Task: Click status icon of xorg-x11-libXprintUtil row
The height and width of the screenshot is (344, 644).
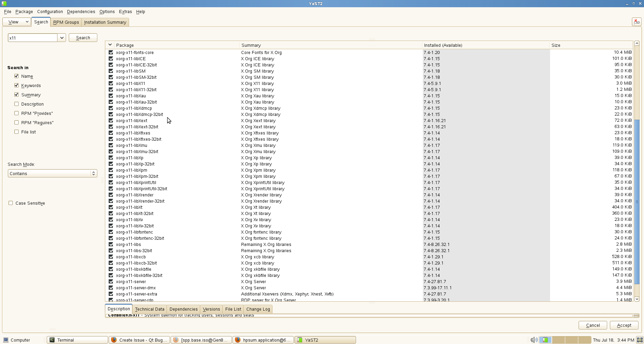Action: [111, 182]
